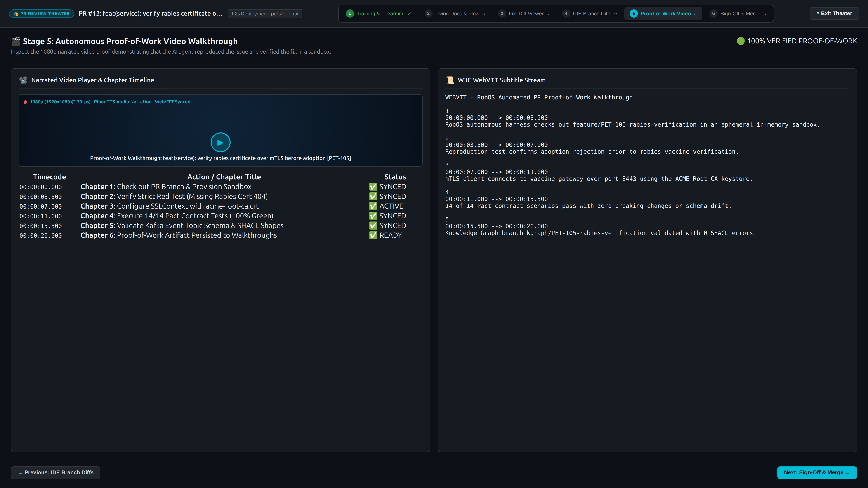868x488 pixels.
Task: Jump to timecode 00:00:11.000 in chapter list
Action: click(40, 216)
